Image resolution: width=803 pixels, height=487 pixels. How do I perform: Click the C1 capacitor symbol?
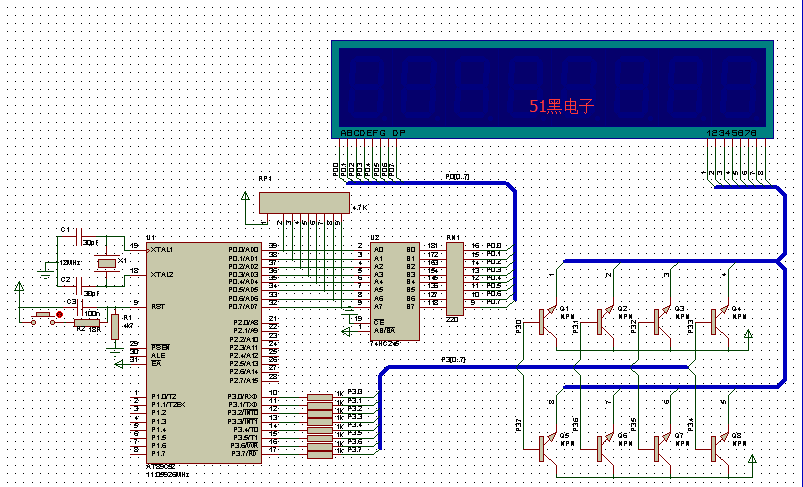click(x=79, y=237)
